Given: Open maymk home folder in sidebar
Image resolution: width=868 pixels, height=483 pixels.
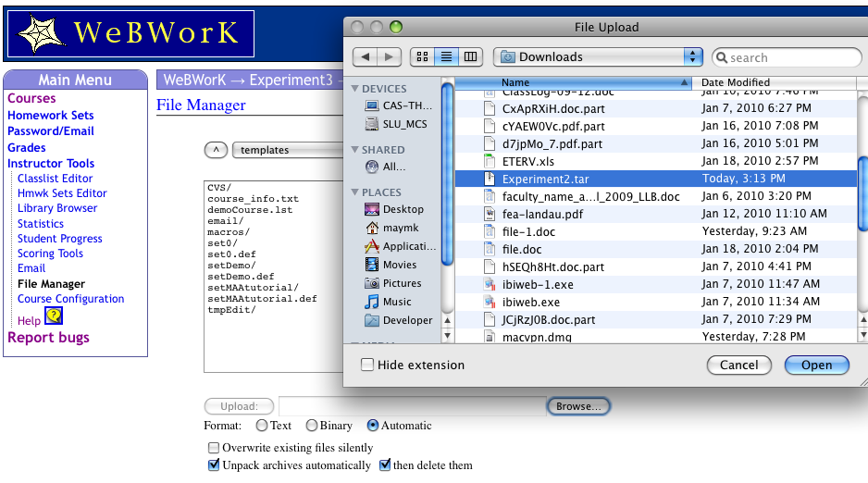Looking at the screenshot, I should click(392, 228).
